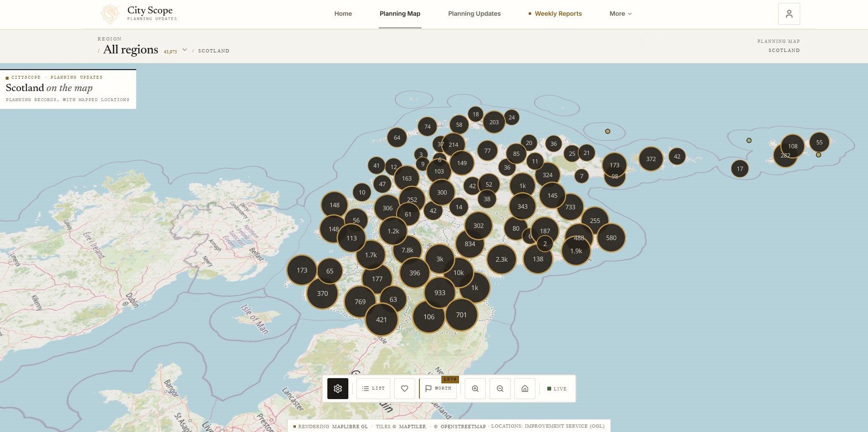Viewport: 868px width, 432px height.
Task: Click the 106 cluster marker
Action: pos(429,317)
